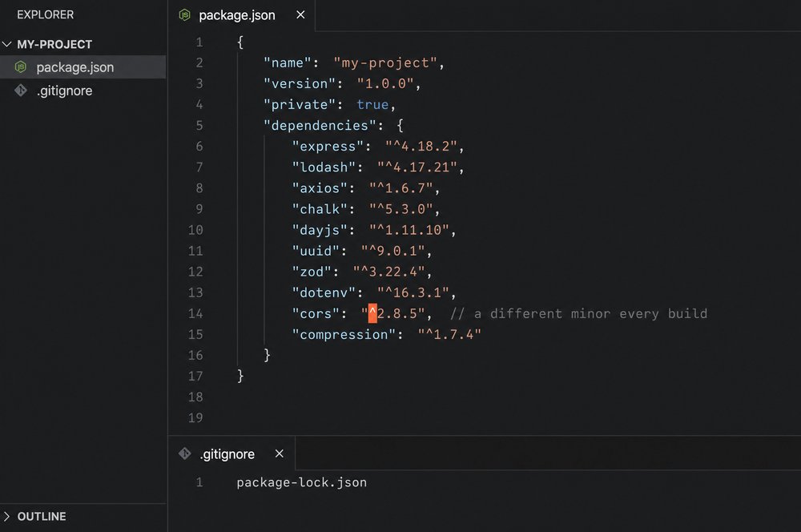Click the "dependencies" key
The width and height of the screenshot is (801, 532).
320,125
